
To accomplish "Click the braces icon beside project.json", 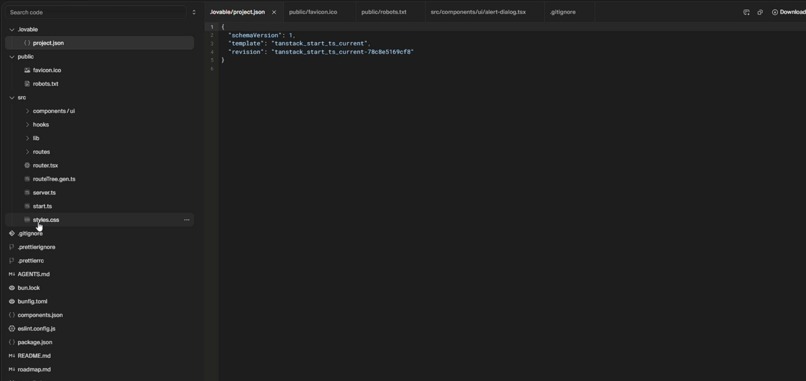I will pos(27,43).
